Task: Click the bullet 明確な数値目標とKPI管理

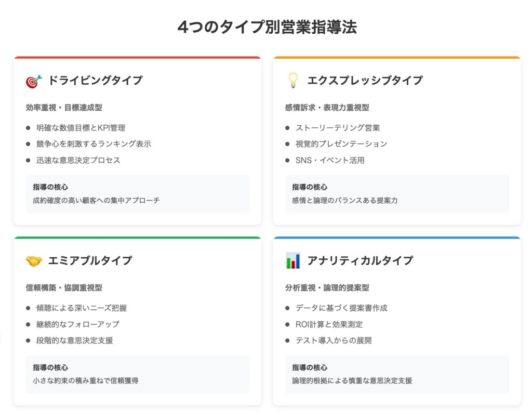Action: point(81,128)
